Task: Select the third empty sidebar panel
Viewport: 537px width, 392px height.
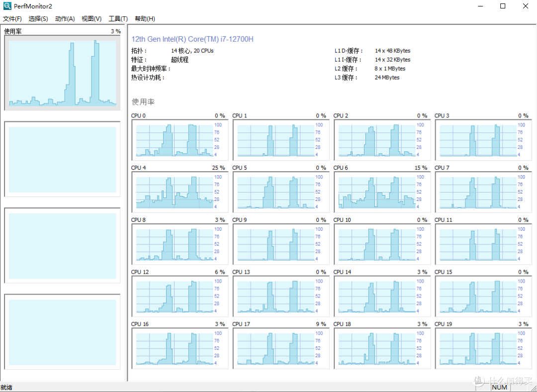Action: tap(62, 246)
